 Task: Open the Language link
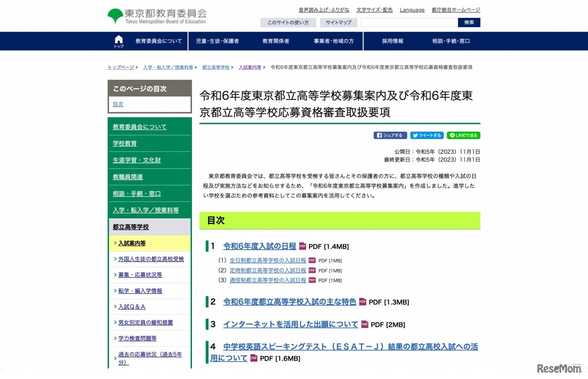tap(412, 10)
